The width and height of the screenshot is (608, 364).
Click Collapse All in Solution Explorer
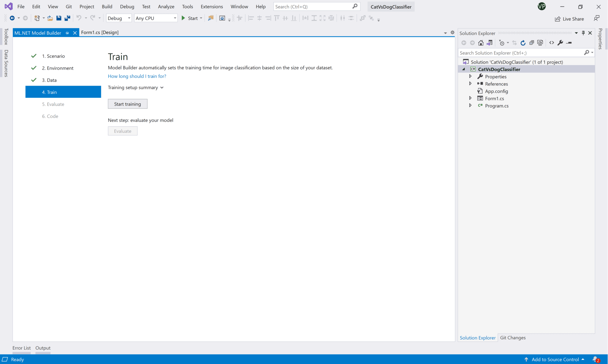tap(531, 43)
